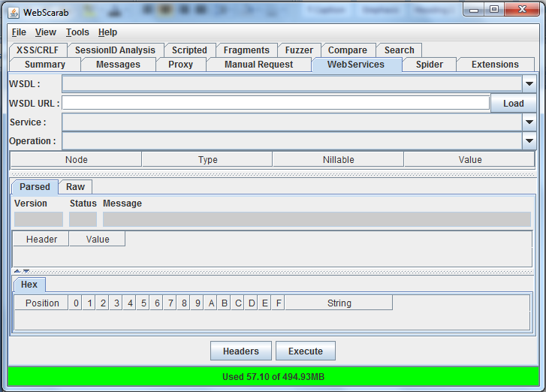Click the Nillable column header
546x392 pixels.
click(339, 160)
